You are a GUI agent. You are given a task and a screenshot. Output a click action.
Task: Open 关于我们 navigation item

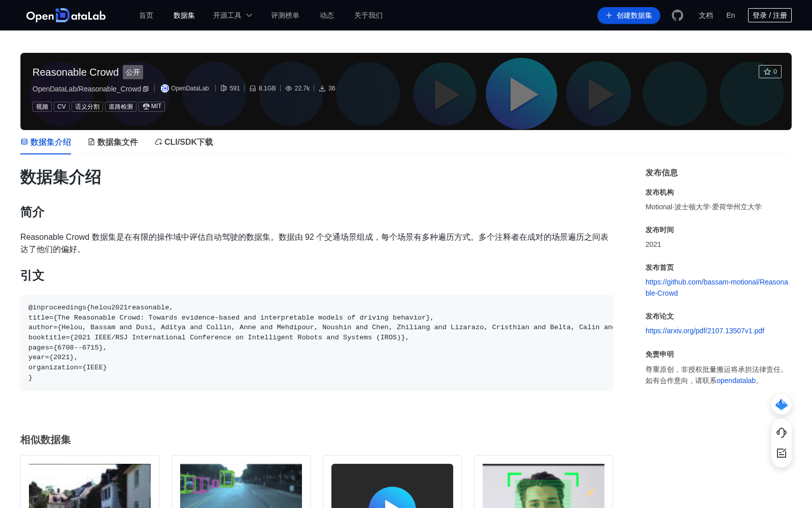(368, 15)
